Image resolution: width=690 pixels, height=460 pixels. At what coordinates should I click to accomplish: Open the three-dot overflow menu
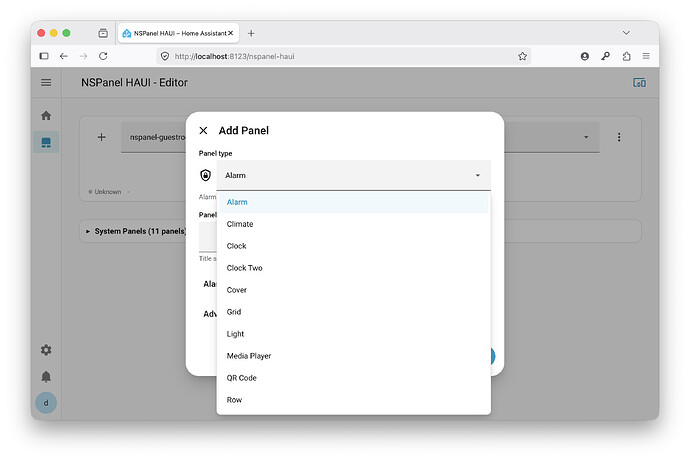point(619,137)
